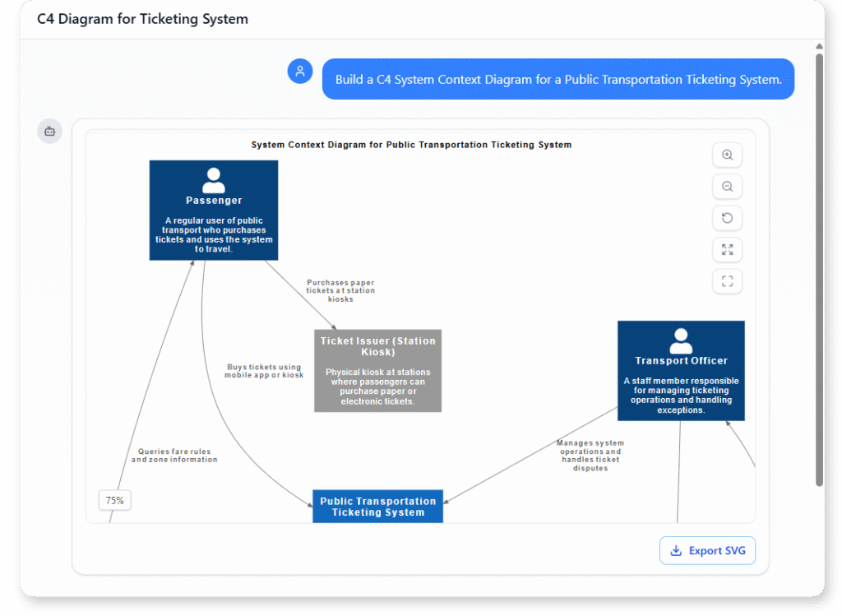This screenshot has width=842, height=616.
Task: Open fullscreen mode with the expand icon
Action: tap(727, 249)
